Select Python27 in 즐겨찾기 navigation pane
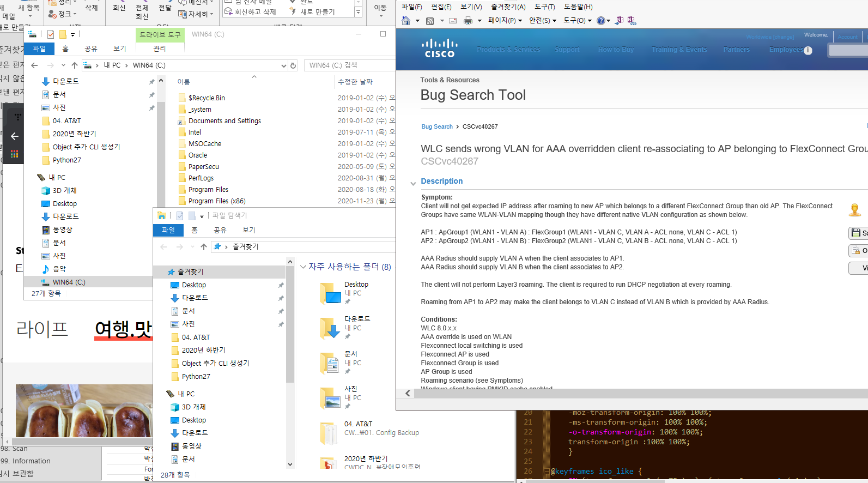The width and height of the screenshot is (868, 483). (x=196, y=377)
